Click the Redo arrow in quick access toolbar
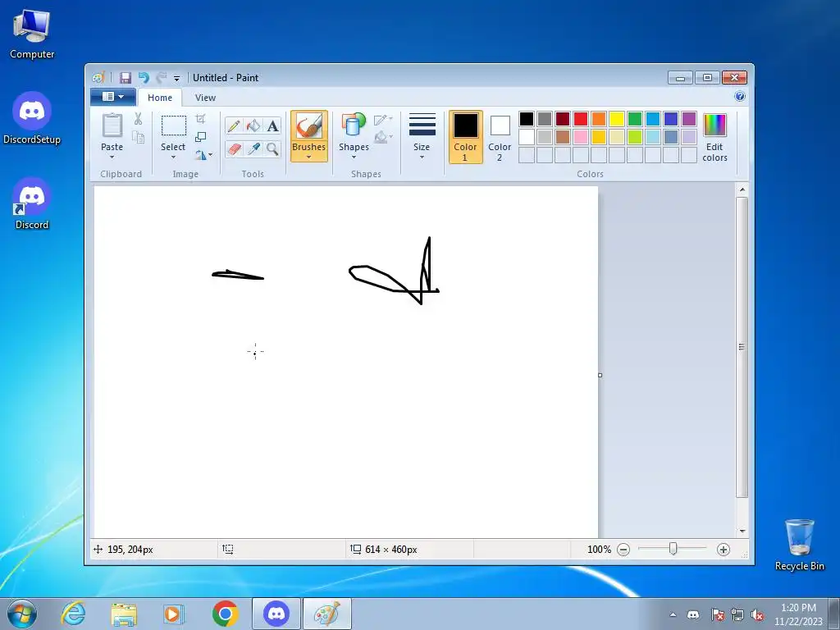The image size is (840, 630). pyautogui.click(x=162, y=78)
